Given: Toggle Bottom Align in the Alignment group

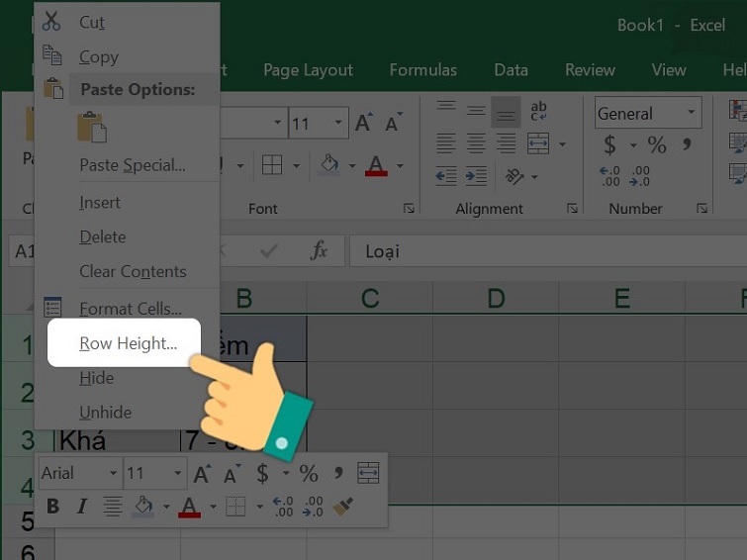Looking at the screenshot, I should 506,112.
